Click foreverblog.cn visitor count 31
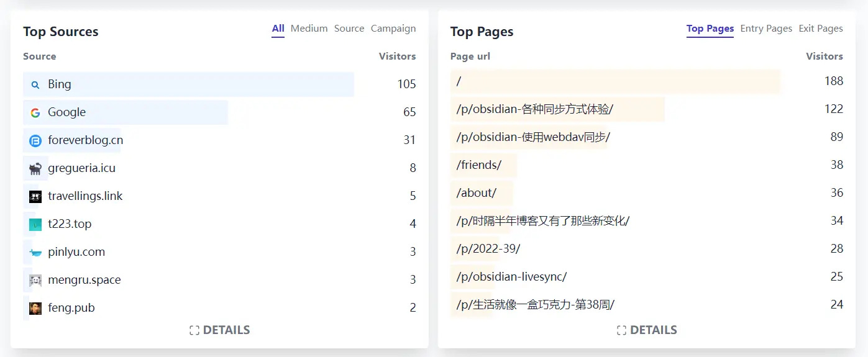868x357 pixels. point(409,140)
